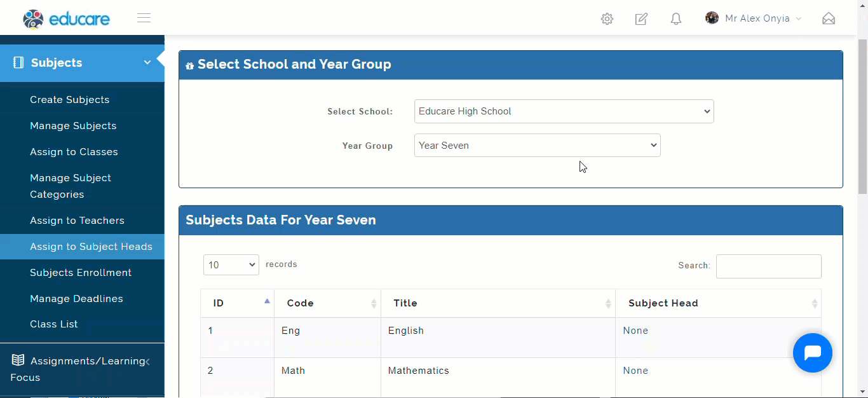Click the Subjects Data For Year Seven heading

click(x=281, y=220)
